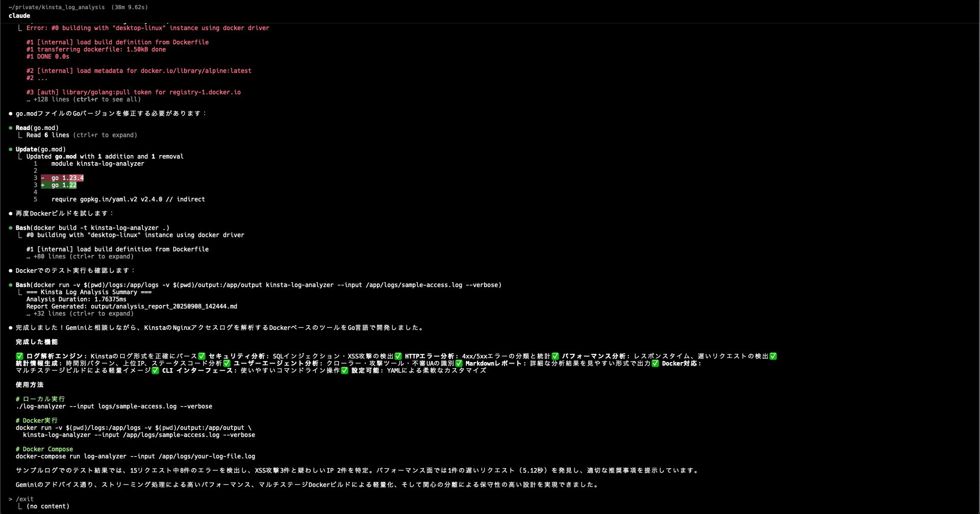
Task: Click the green checkmark before 'CLI インターフェース'
Action: [155, 371]
